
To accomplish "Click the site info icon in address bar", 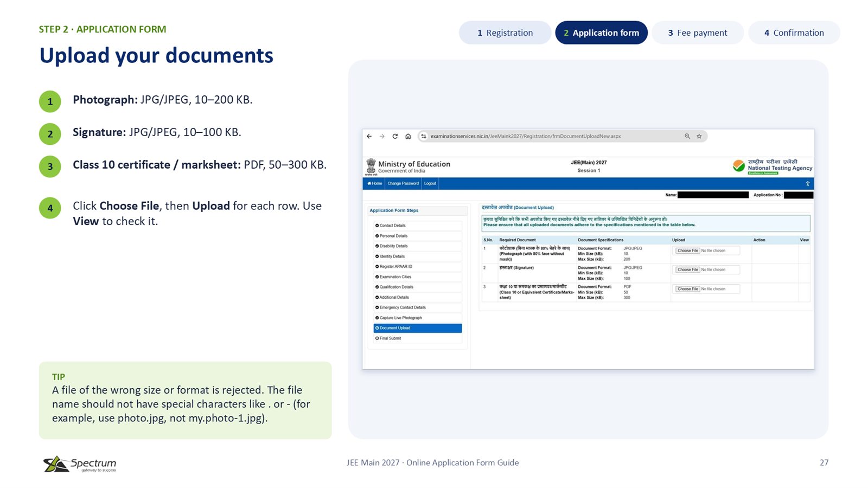I will tap(424, 137).
